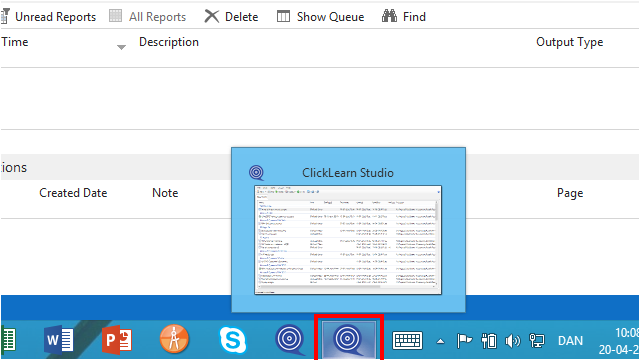Open PowerPoint from taskbar
This screenshot has height=360, width=640.
click(x=117, y=340)
